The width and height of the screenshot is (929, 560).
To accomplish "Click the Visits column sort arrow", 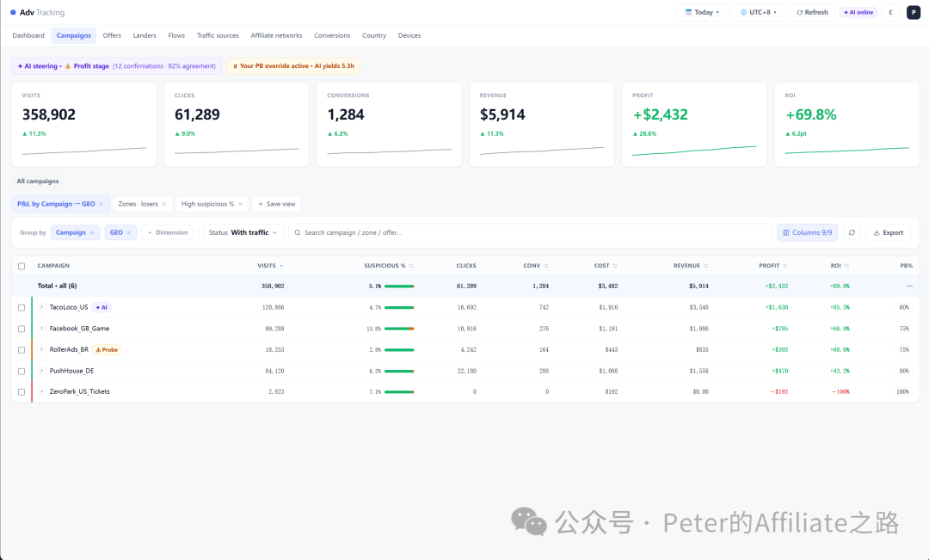I will [281, 266].
